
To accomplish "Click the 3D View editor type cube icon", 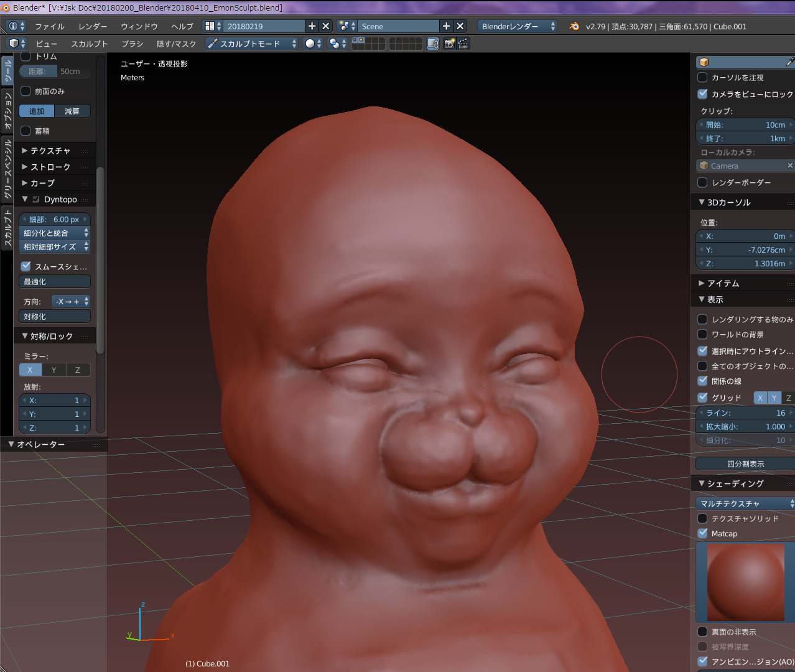I will 14,44.
